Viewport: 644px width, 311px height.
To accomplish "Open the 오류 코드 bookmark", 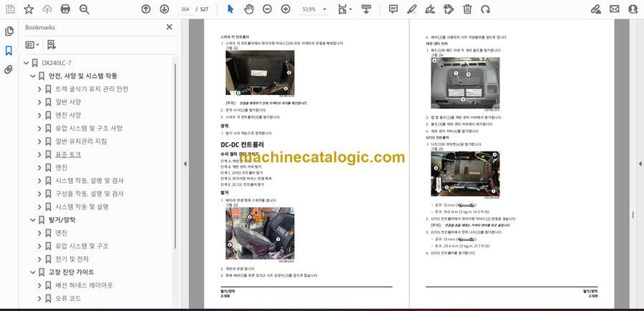I will pyautogui.click(x=68, y=298).
